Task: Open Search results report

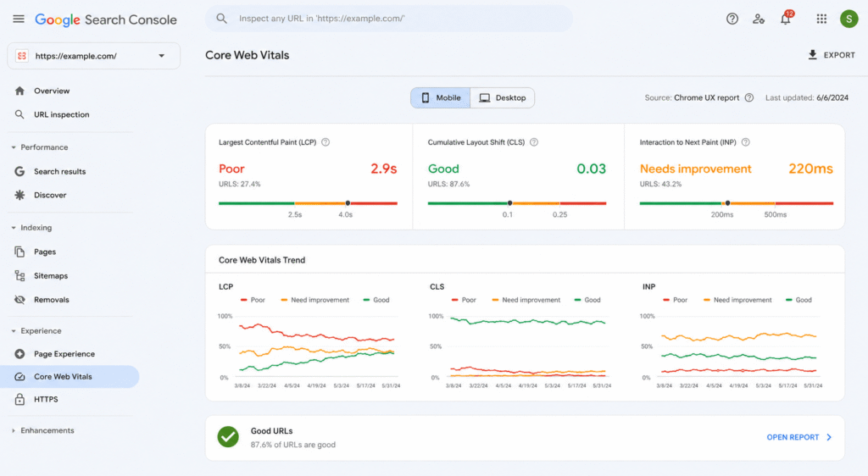Action: pos(60,171)
